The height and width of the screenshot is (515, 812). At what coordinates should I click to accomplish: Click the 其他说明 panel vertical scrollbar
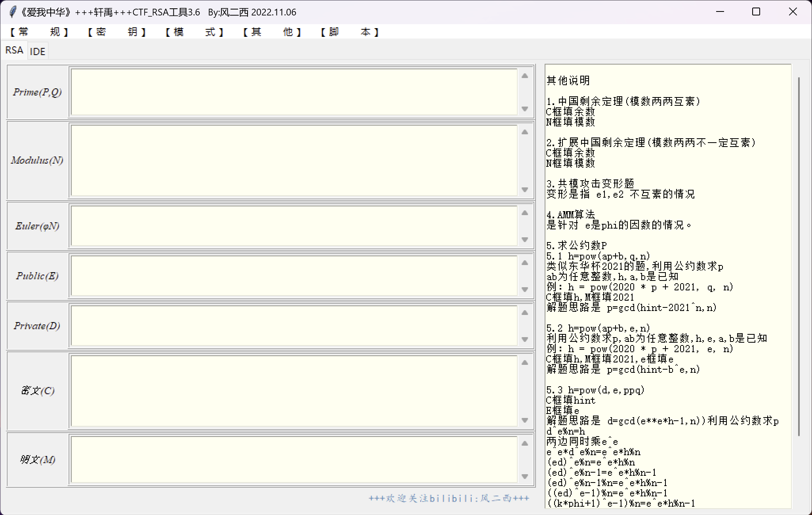(x=799, y=257)
